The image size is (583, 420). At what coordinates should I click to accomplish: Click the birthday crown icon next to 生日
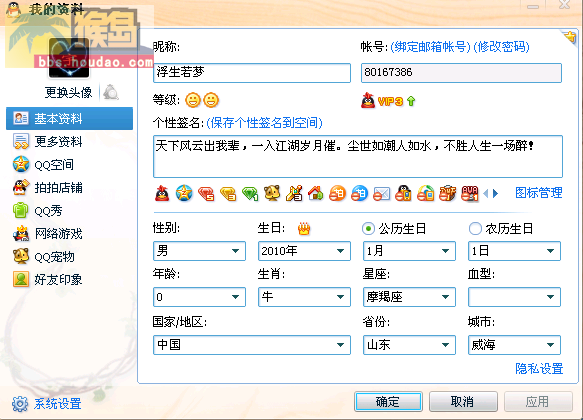coord(304,228)
